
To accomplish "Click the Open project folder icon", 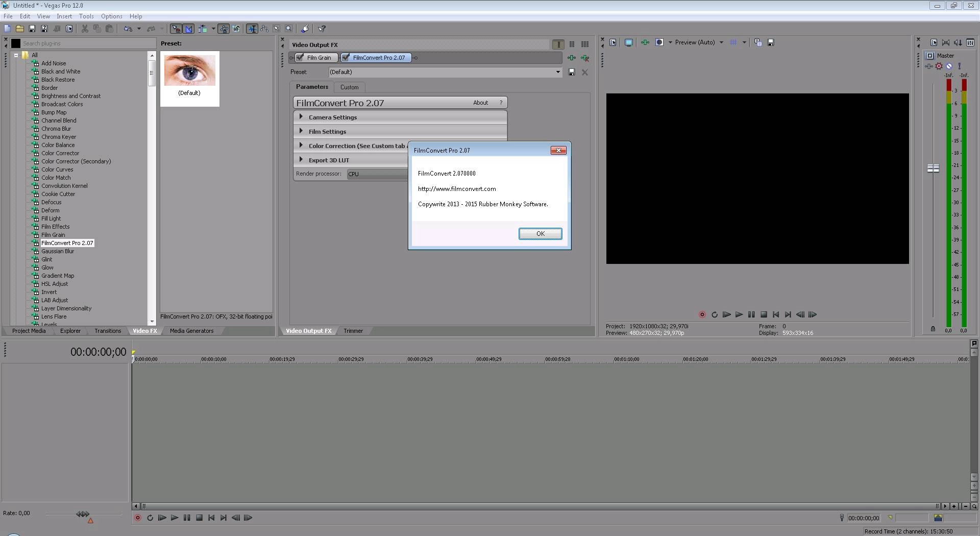I will tap(20, 29).
